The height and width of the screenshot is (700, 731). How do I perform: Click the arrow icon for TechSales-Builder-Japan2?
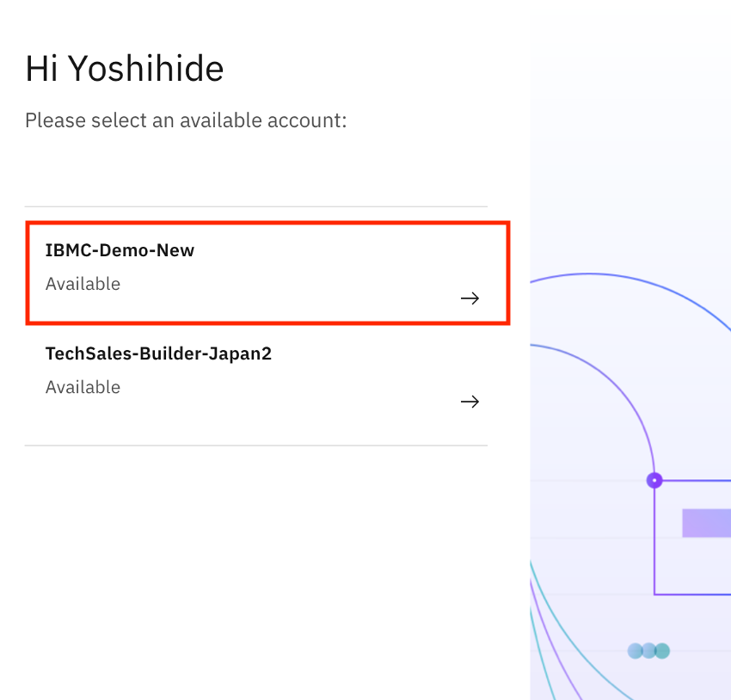[x=470, y=402]
